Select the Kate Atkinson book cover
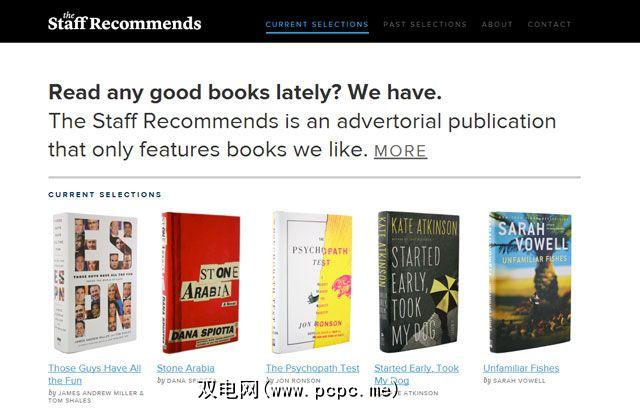 pyautogui.click(x=419, y=282)
